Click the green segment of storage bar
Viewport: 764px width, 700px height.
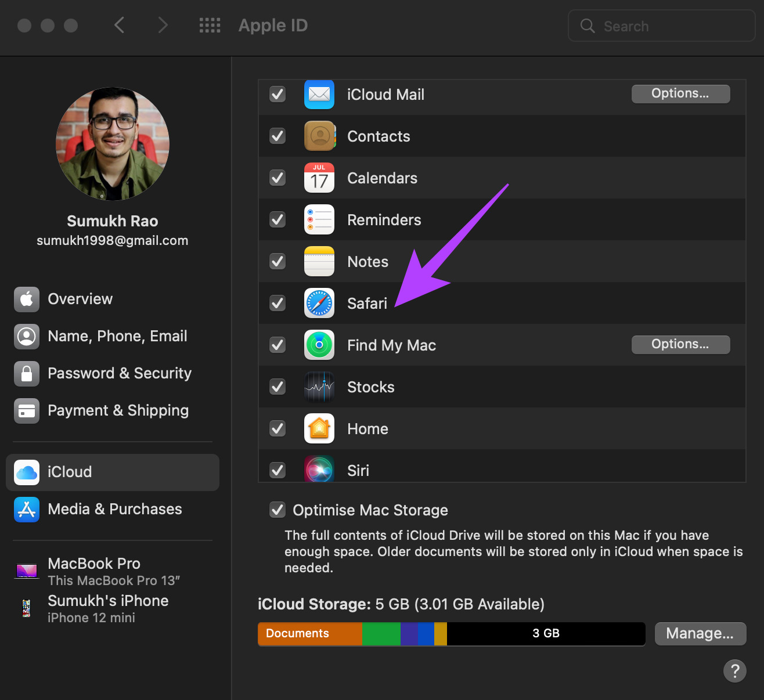[x=381, y=634]
